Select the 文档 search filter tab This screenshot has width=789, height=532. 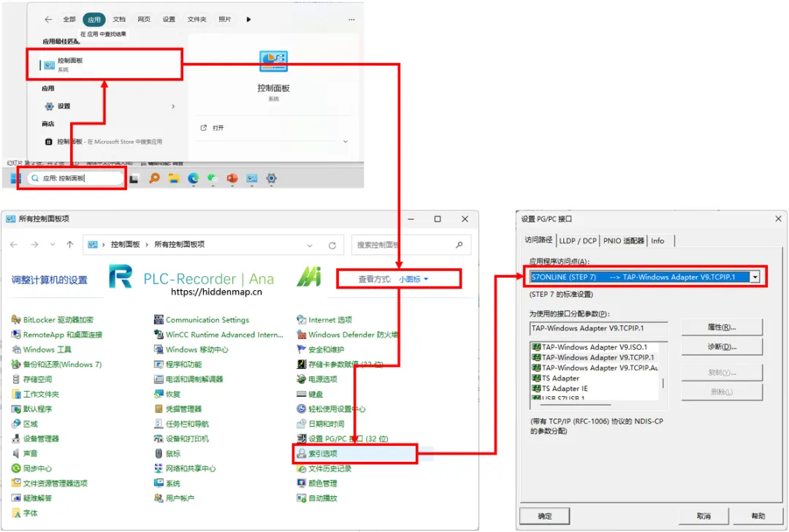(119, 19)
